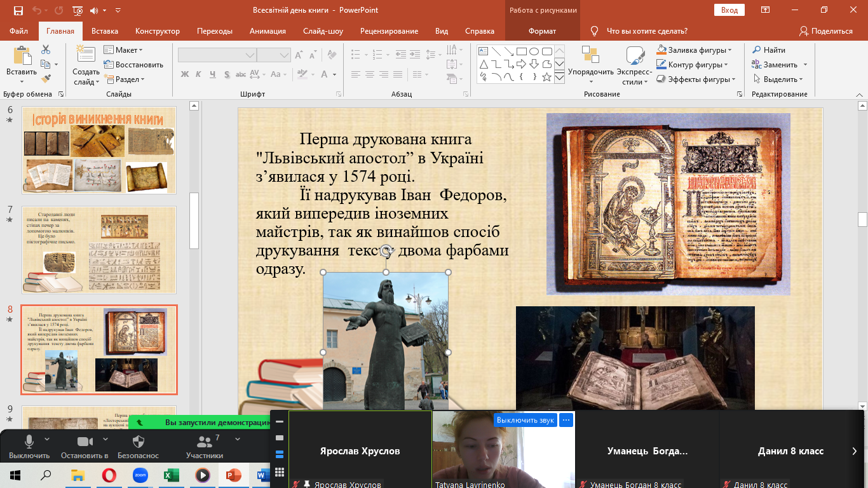Switch to the Вставка tab
The height and width of the screenshot is (488, 868).
click(x=105, y=31)
